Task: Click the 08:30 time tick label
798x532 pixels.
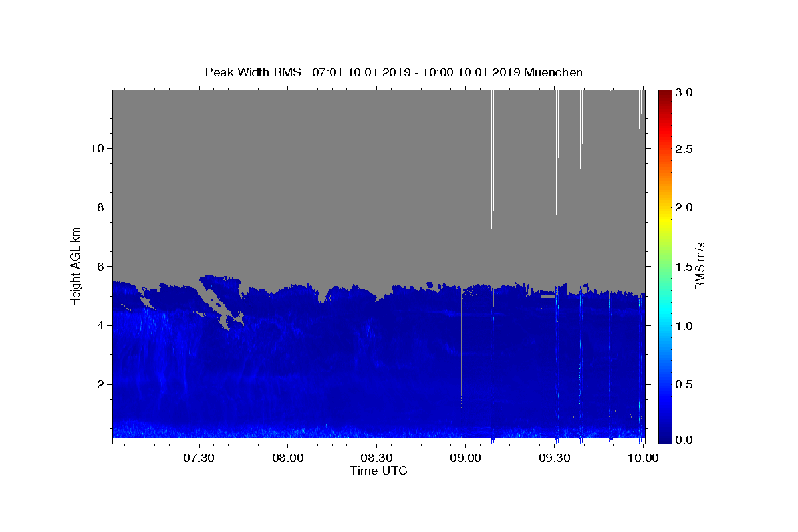Action: (376, 458)
